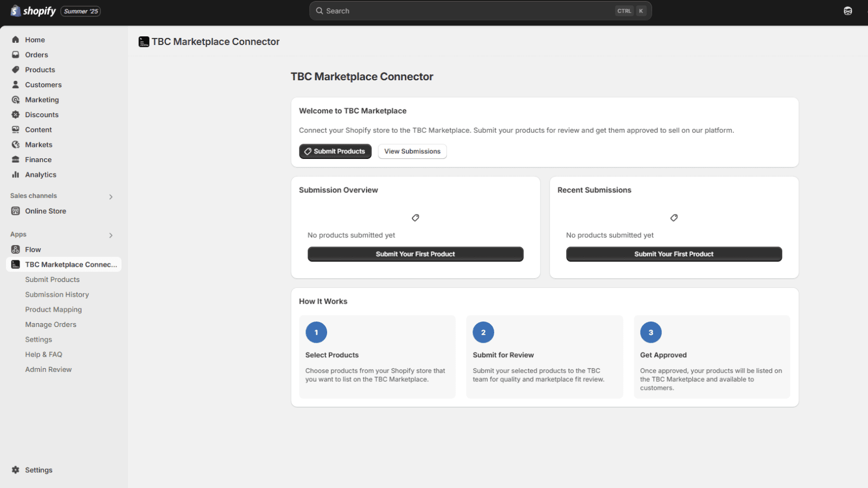Viewport: 868px width, 488px height.
Task: Expand the Sales channels chevron
Action: [111, 197]
